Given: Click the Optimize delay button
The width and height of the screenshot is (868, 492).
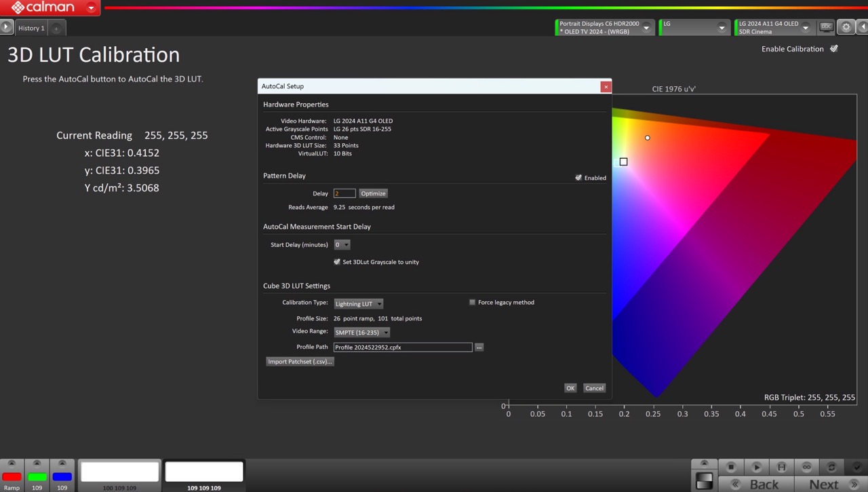Looking at the screenshot, I should pyautogui.click(x=373, y=193).
